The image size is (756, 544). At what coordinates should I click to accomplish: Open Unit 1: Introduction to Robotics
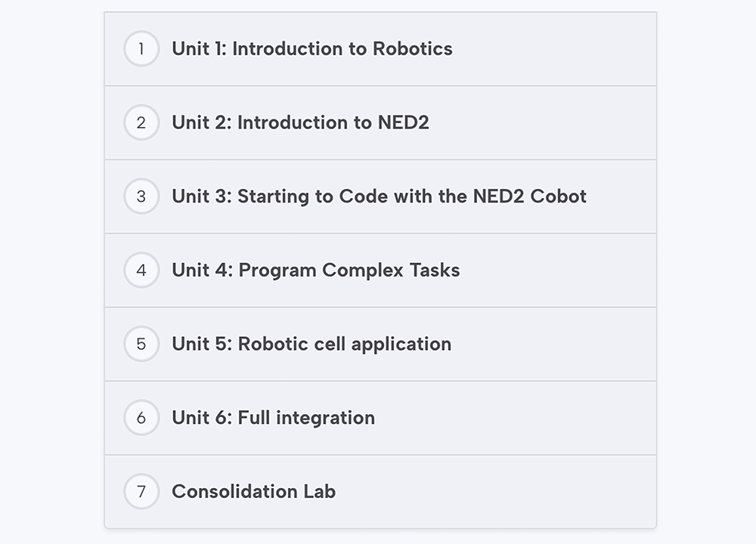tap(312, 48)
